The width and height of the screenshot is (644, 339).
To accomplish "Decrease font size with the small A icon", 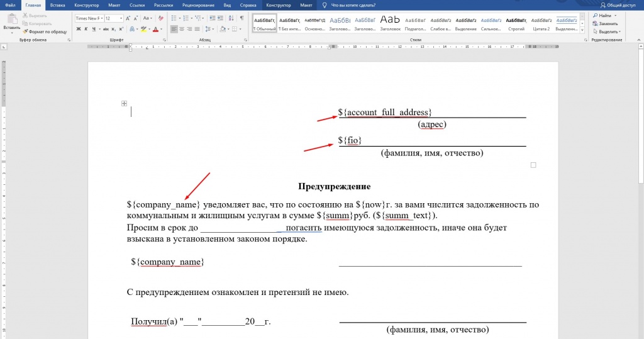I will pos(136,18).
